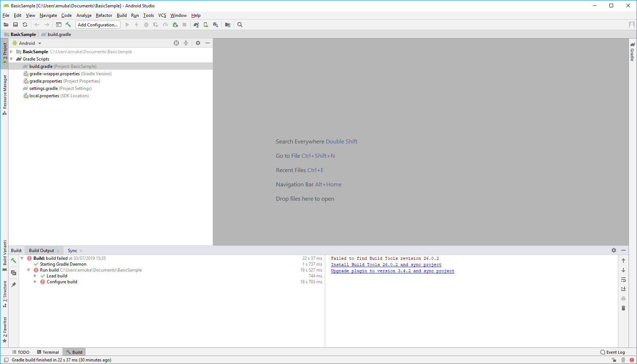Click the Scroll to End icon
The height and width of the screenshot is (364, 637).
623,289
